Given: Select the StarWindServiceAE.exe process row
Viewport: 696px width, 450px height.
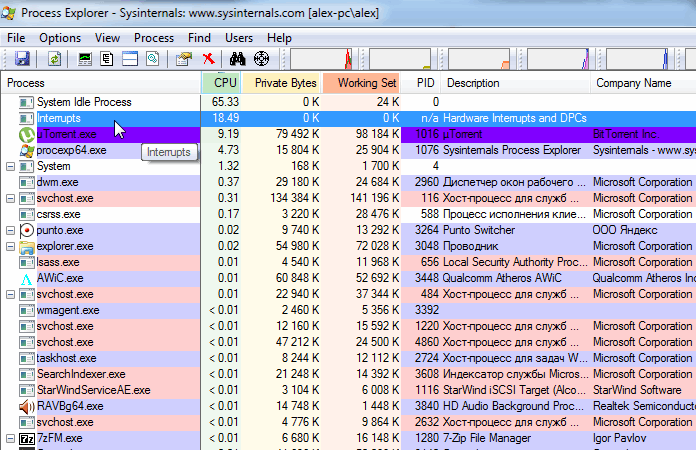Looking at the screenshot, I should pos(348,390).
